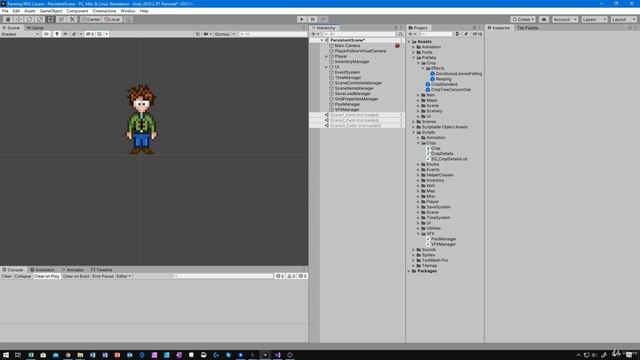Click the Windows Start button
The image size is (640, 360).
[x=6, y=355]
